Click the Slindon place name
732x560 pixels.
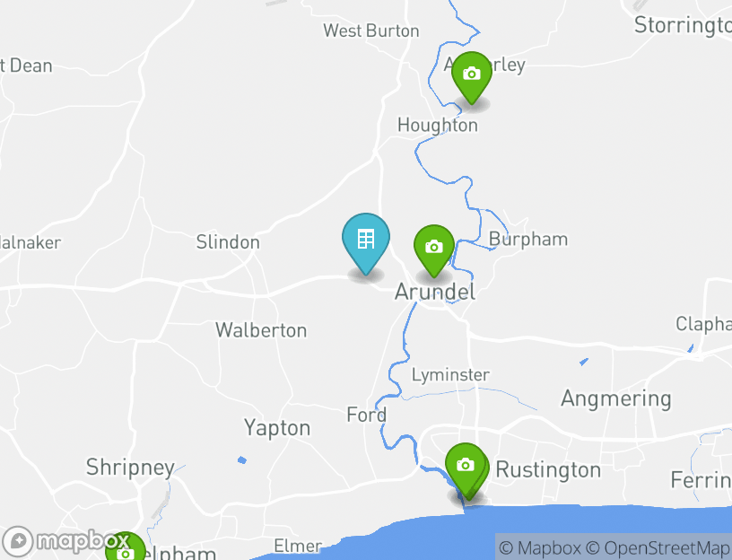[228, 242]
